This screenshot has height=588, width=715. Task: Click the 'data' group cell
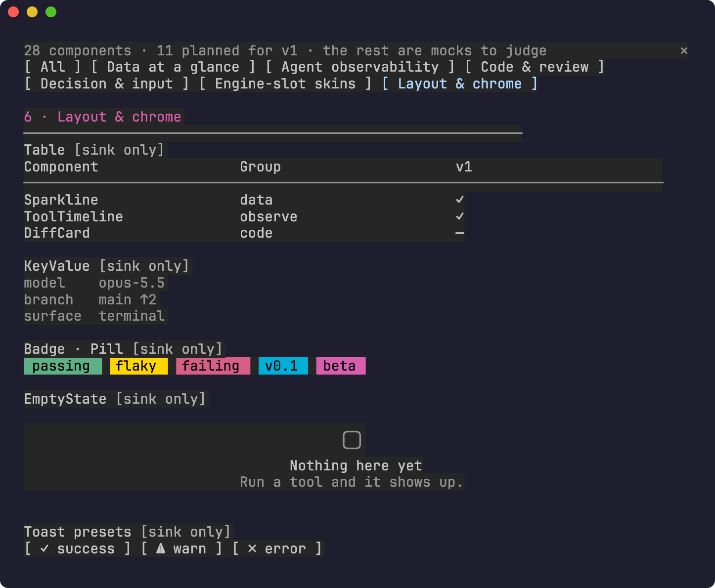pyautogui.click(x=257, y=200)
